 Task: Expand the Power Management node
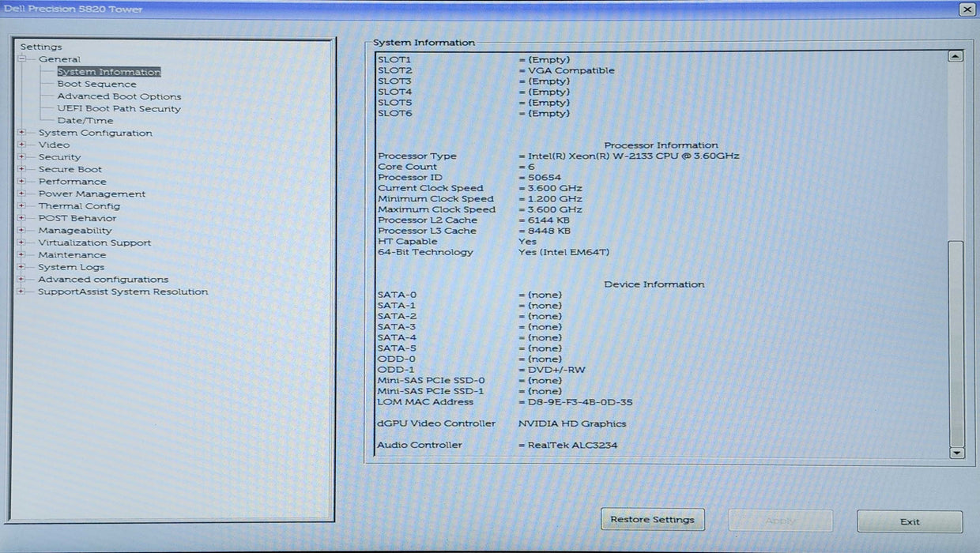[22, 194]
